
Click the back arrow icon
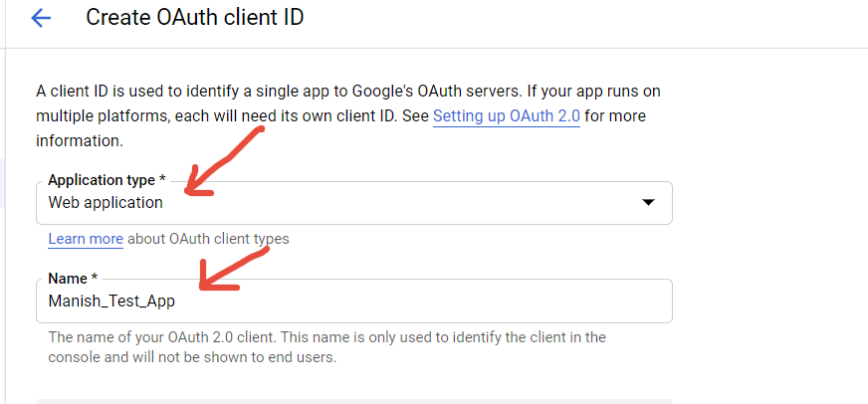(41, 18)
